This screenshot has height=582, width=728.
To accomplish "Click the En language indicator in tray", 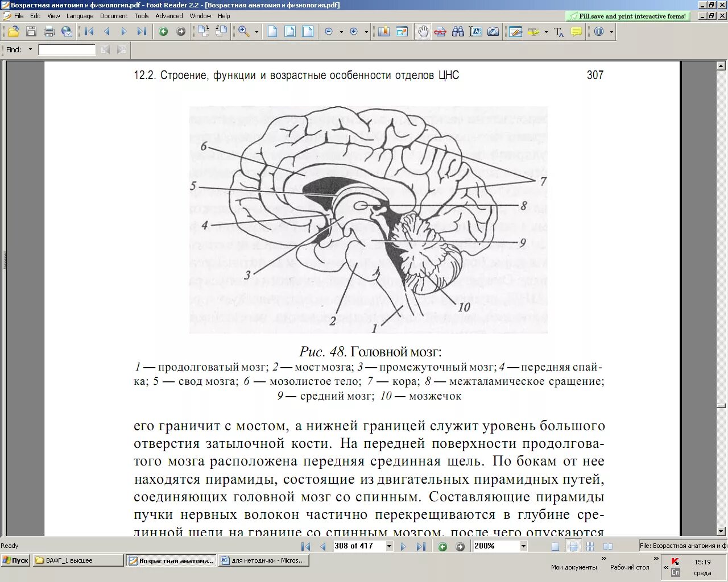I will (676, 572).
